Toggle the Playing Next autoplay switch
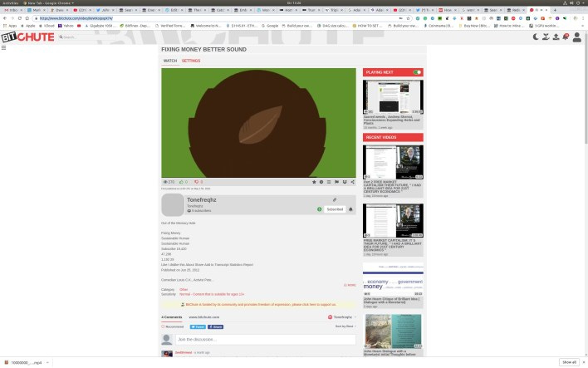 (x=417, y=72)
